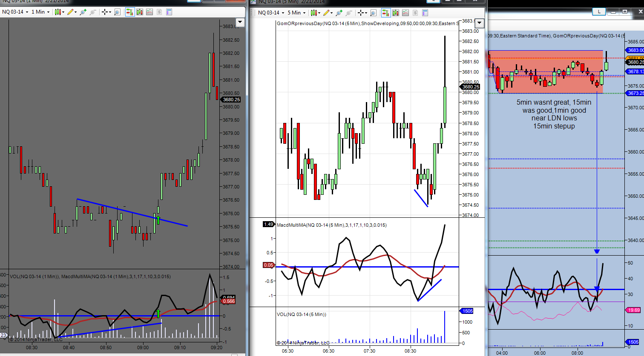Expand the crosshair cursor dropdown in 5 Min chart
644x356 pixels.
367,13
